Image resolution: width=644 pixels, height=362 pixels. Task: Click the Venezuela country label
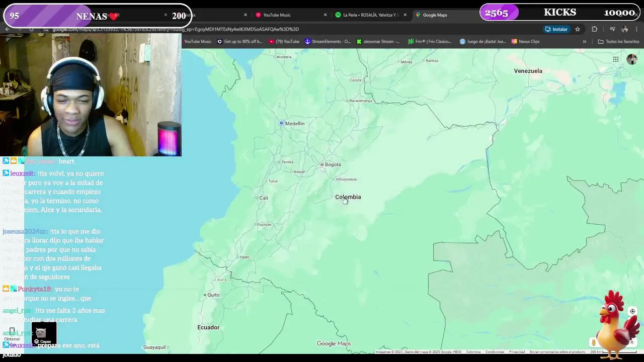click(x=528, y=71)
